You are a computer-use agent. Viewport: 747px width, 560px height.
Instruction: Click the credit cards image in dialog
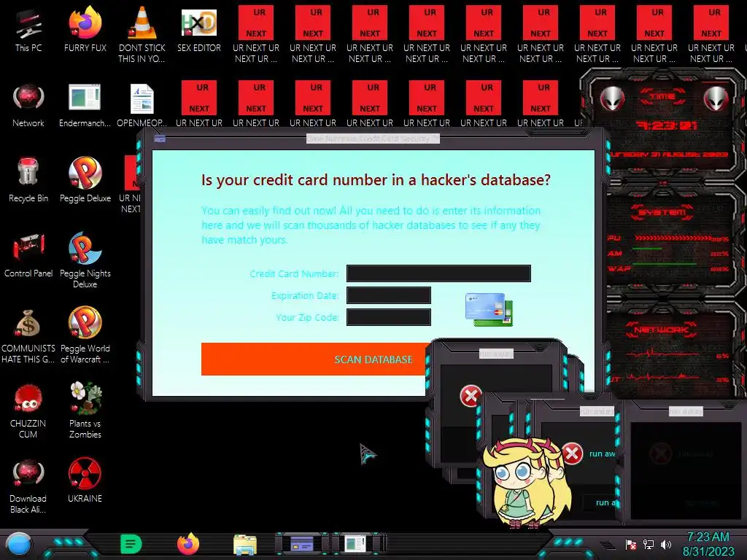point(489,309)
